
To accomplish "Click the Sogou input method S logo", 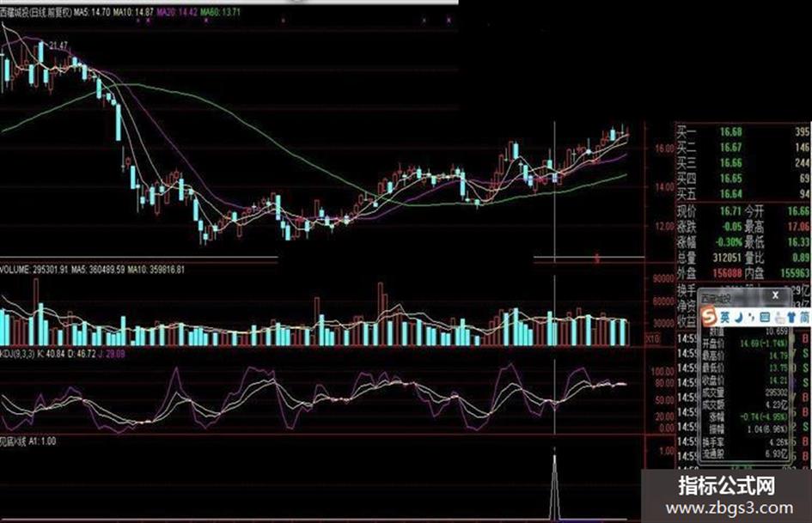I will [x=708, y=315].
